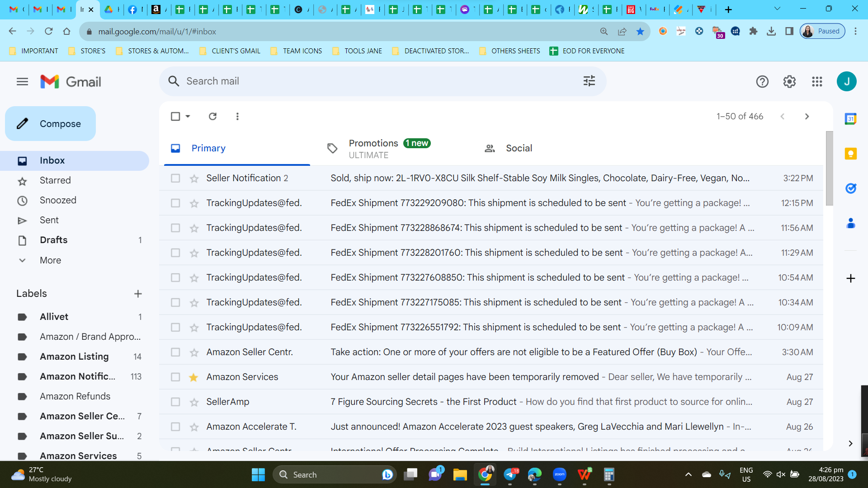Switch to Primary tab
This screenshot has width=868, height=488.
237,148
